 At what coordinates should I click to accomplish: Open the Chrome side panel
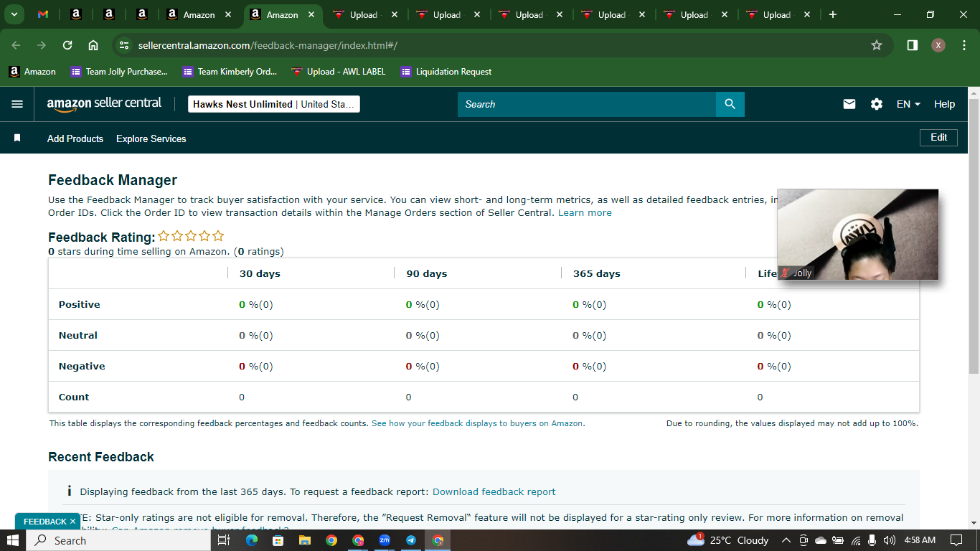click(913, 45)
